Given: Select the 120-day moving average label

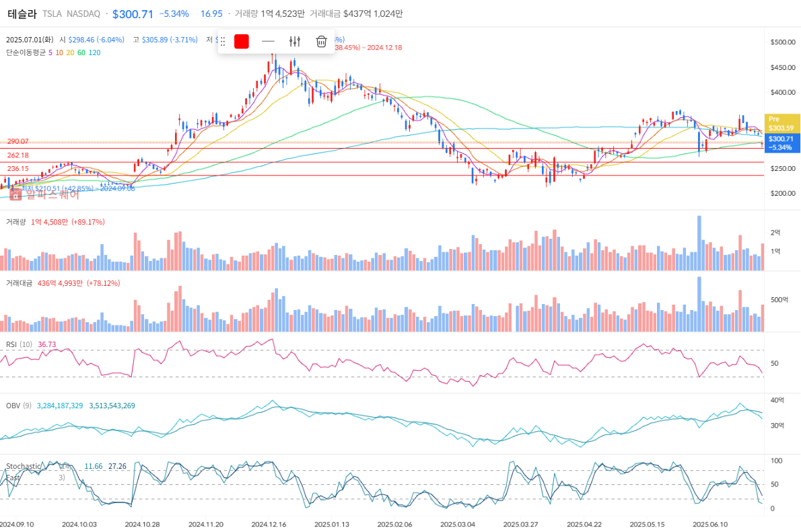Looking at the screenshot, I should click(94, 52).
